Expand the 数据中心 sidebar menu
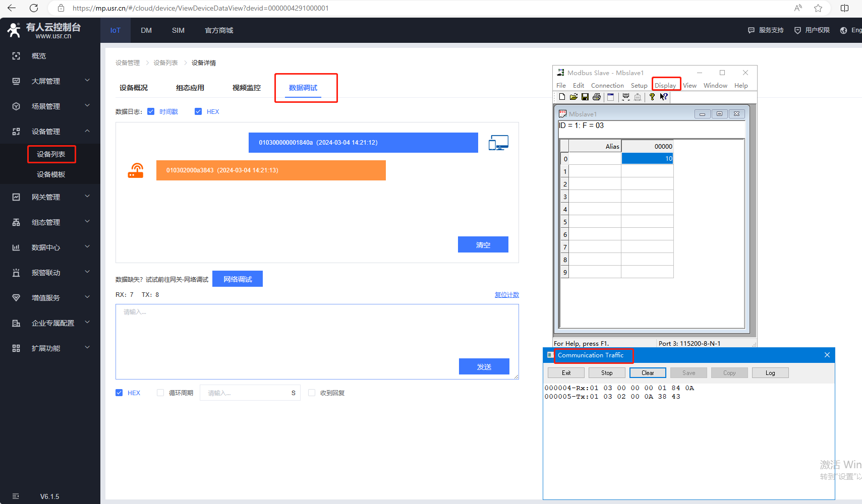Image resolution: width=862 pixels, height=504 pixels. [x=87, y=247]
